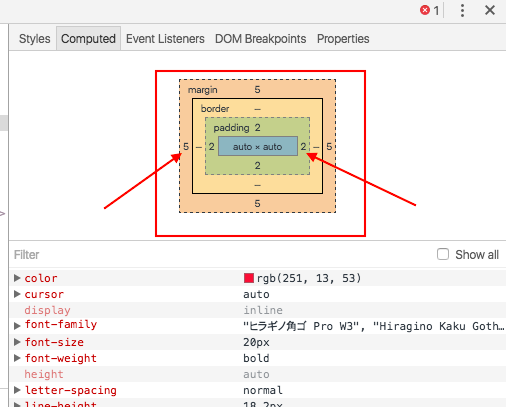Close the DevTools panel
506x407 pixels.
[490, 10]
